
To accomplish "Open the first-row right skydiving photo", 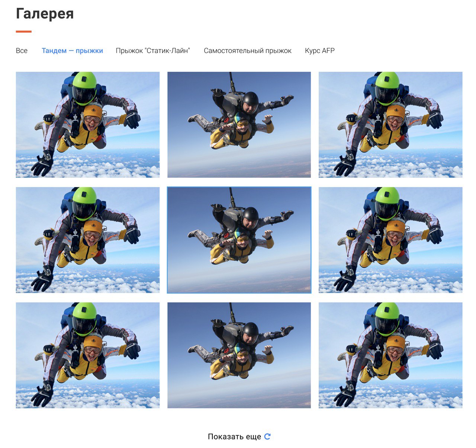I will click(390, 125).
